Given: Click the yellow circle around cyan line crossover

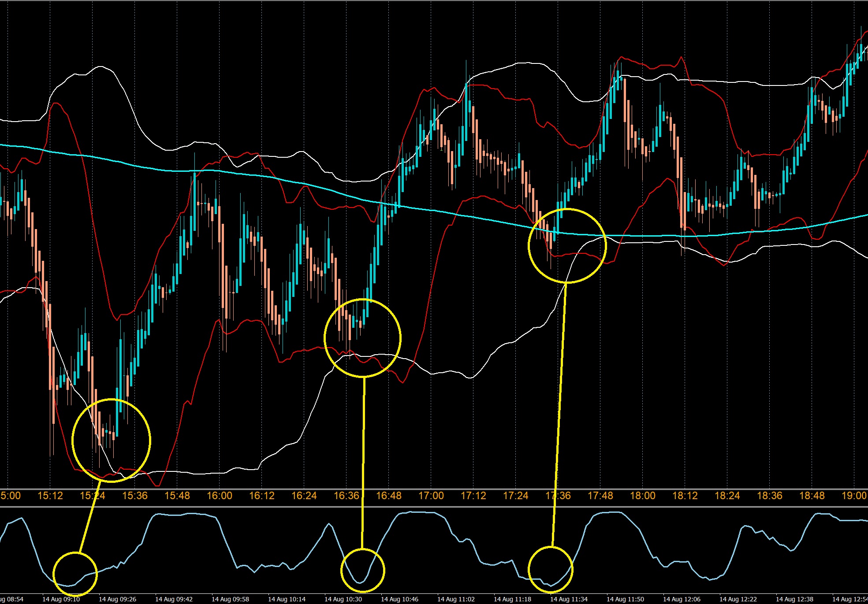Looking at the screenshot, I should pyautogui.click(x=567, y=246).
